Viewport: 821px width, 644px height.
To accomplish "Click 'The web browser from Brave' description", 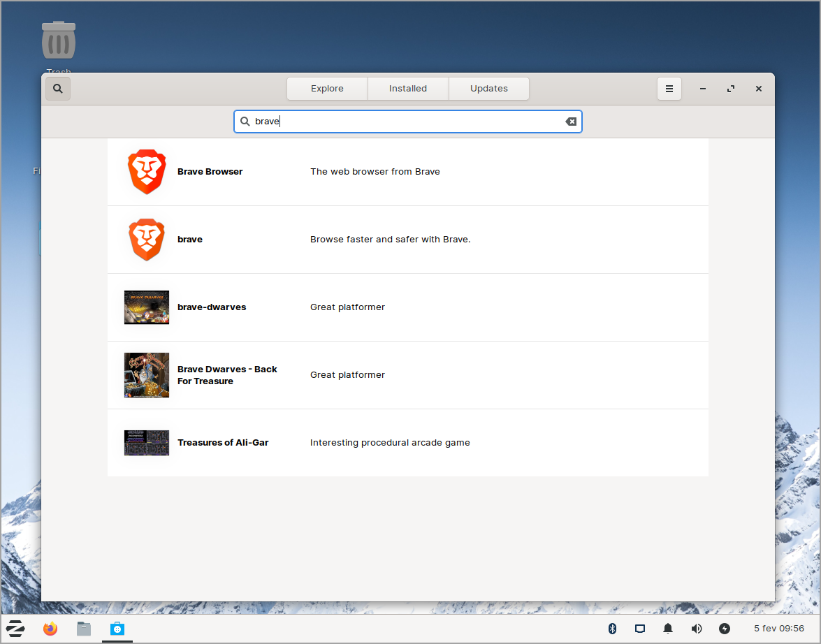I will (x=375, y=172).
